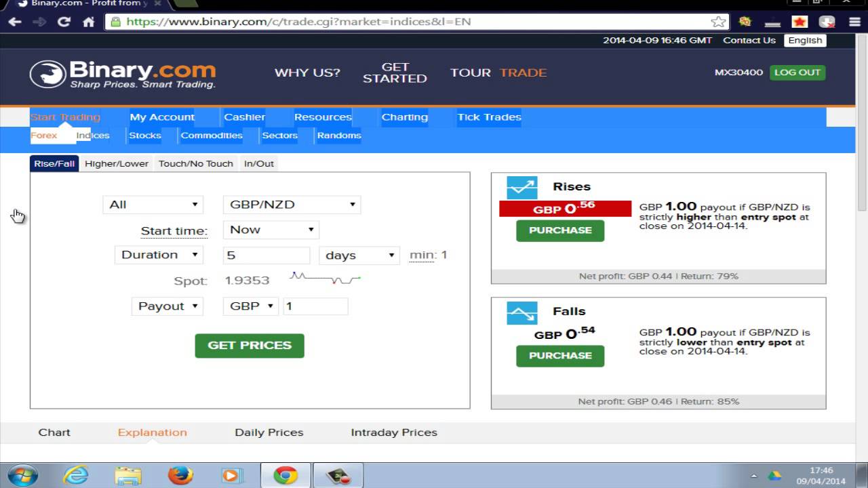Bookmark page with star icon
This screenshot has height=488, width=868.
click(718, 22)
